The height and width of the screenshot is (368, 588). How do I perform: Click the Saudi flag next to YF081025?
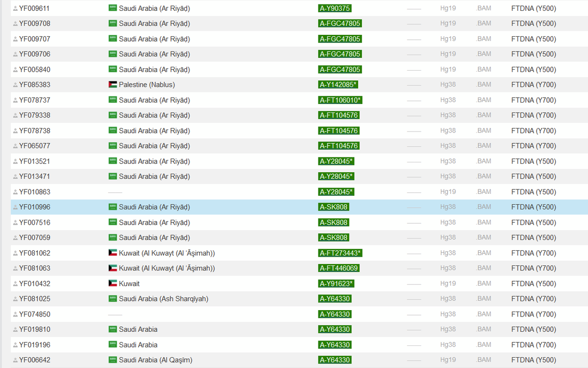point(113,298)
